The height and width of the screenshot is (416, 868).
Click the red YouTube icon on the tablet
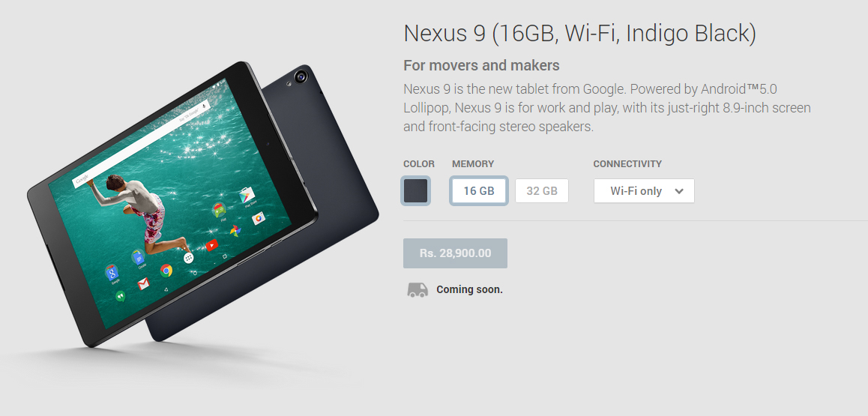coord(211,244)
